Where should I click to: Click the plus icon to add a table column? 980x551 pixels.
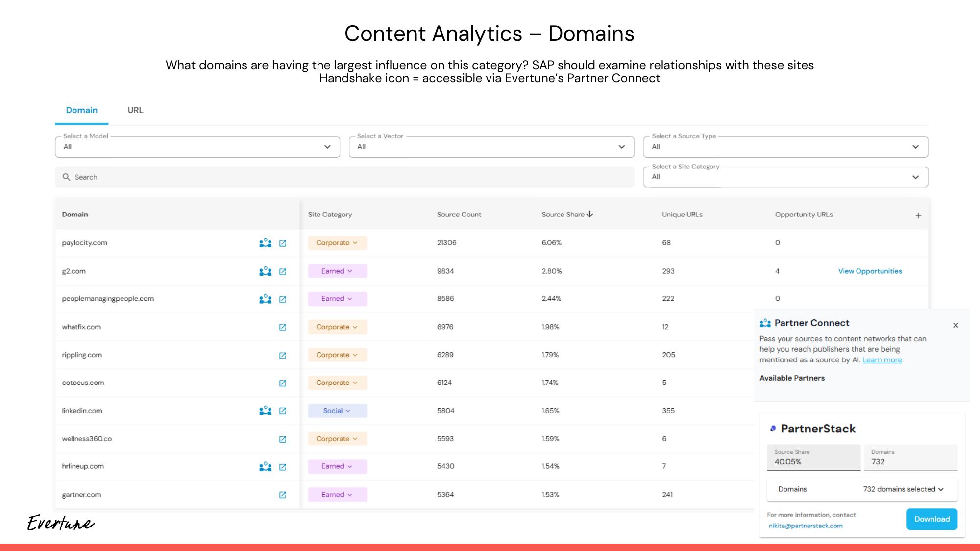pos(918,215)
